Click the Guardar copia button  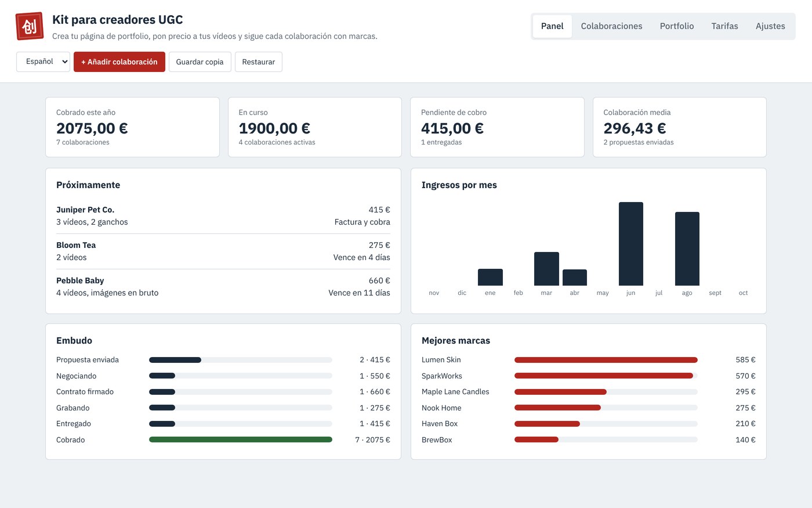(x=200, y=62)
